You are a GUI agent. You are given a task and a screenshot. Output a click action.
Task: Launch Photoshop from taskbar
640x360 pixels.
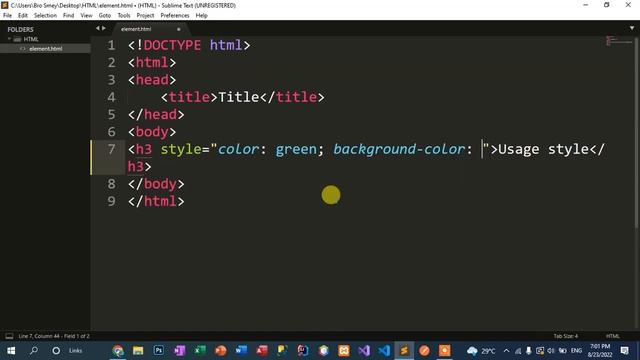pos(159,351)
